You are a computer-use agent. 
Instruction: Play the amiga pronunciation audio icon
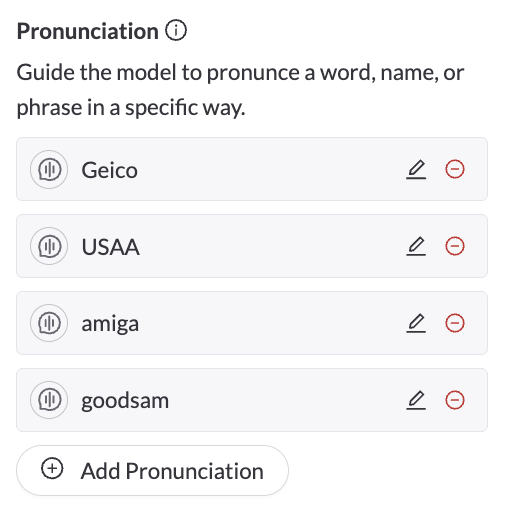[x=49, y=323]
